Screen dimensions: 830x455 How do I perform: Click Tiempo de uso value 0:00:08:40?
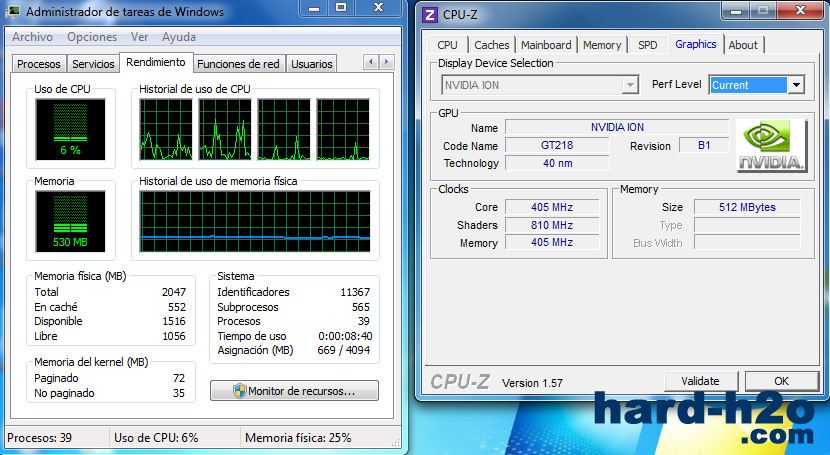click(345, 336)
